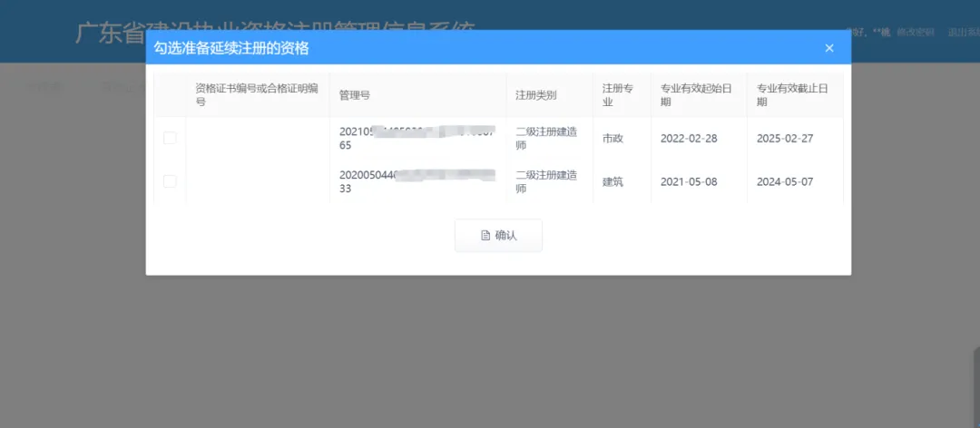Close the dialog with the X icon
Viewport: 980px width, 428px height.
coord(828,48)
